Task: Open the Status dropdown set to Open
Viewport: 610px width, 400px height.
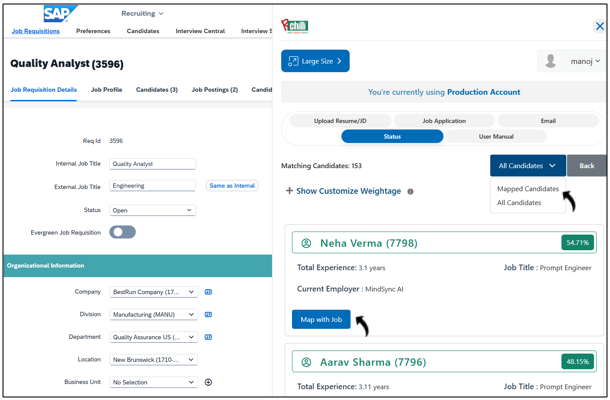Action: pos(152,210)
